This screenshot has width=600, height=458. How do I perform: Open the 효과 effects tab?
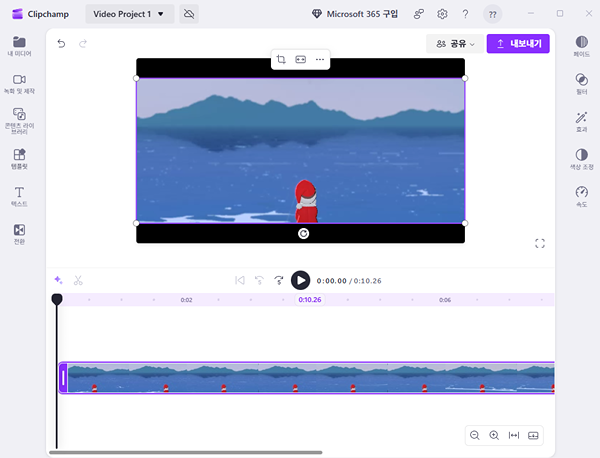581,120
